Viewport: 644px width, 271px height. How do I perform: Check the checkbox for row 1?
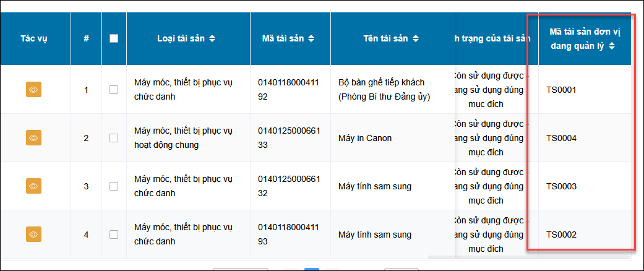[114, 90]
